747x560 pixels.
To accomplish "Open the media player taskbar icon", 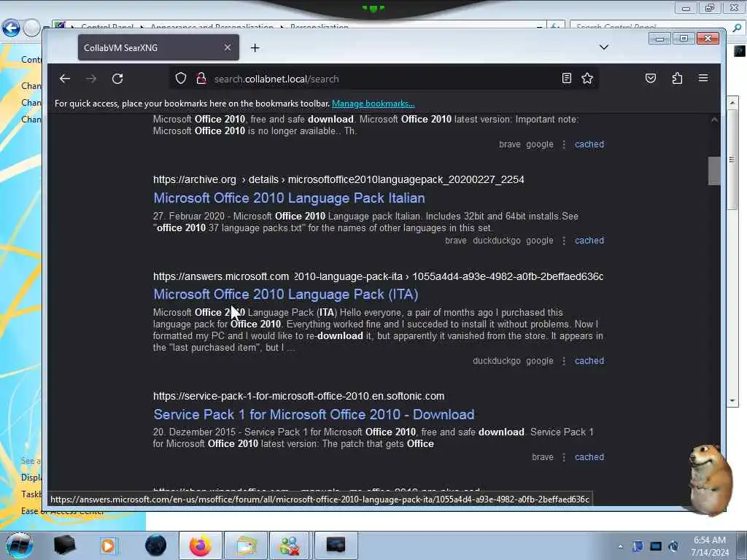I will (108, 545).
